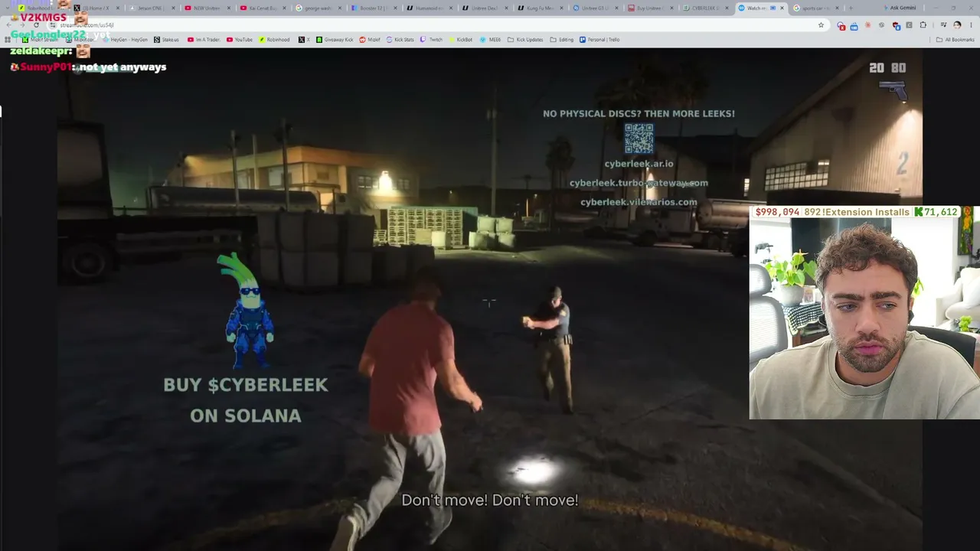Close the 'Kung Fu' tab

click(x=561, y=8)
